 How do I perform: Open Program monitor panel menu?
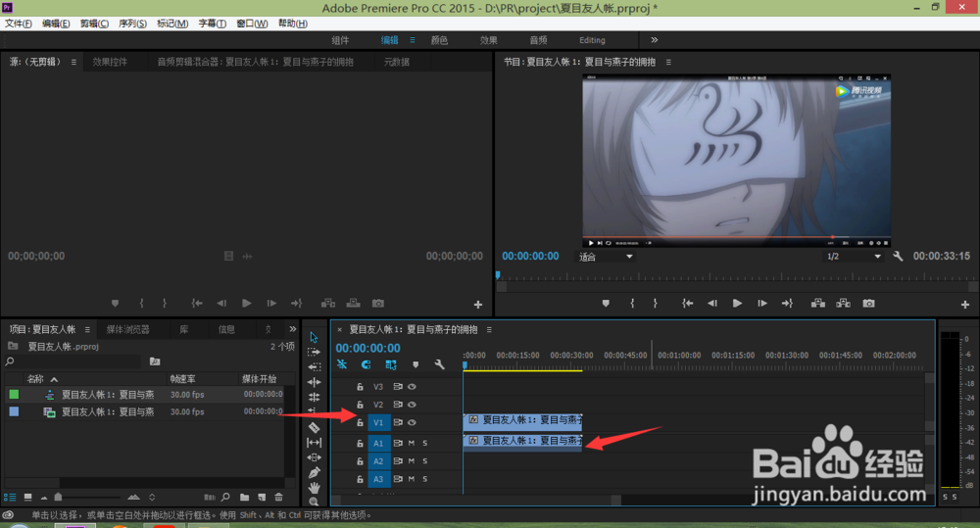(668, 62)
